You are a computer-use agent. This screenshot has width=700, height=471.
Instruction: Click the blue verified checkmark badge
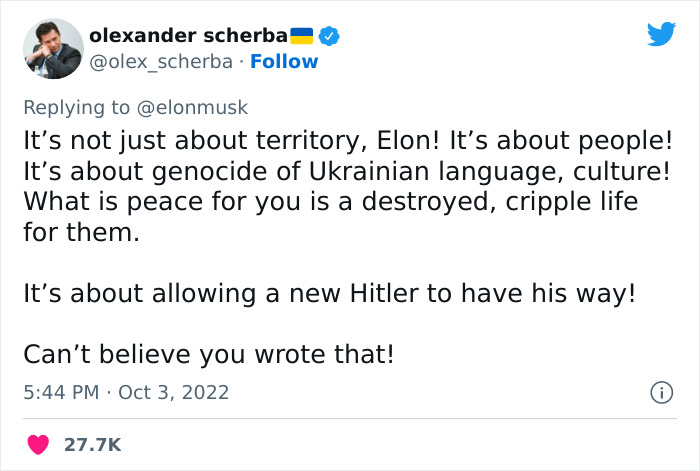[330, 36]
